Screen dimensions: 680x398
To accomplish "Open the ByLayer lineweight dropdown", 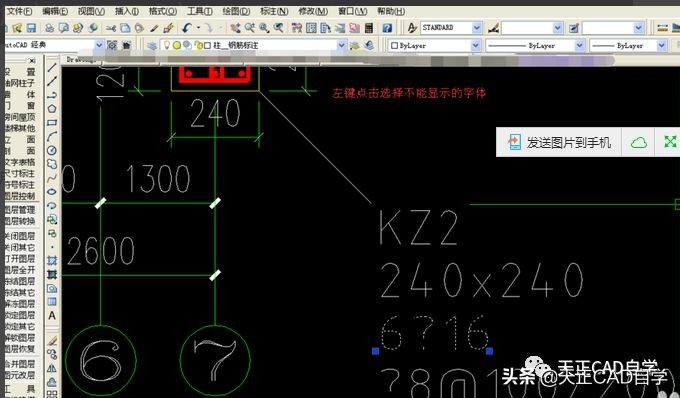I will tap(661, 45).
